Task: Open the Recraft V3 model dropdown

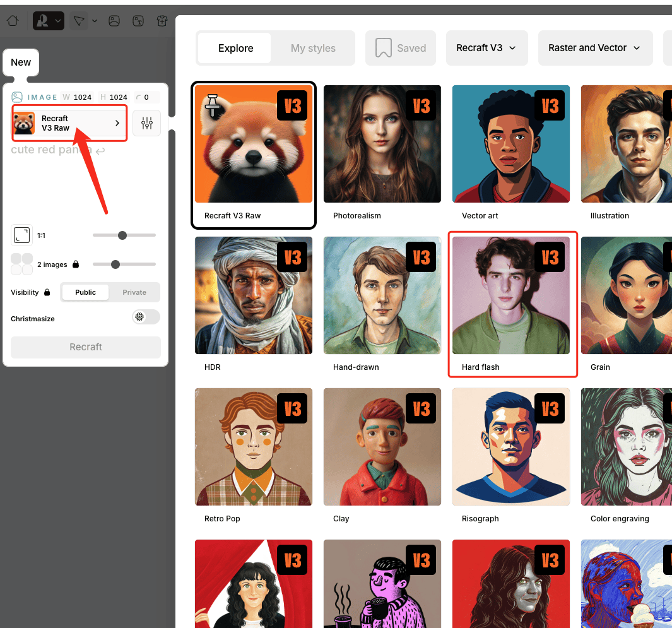Action: pyautogui.click(x=487, y=48)
